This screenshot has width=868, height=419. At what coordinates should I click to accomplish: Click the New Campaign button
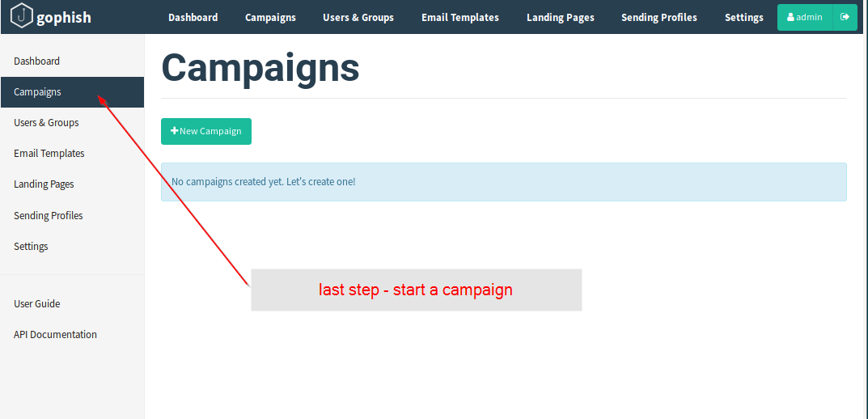(206, 131)
